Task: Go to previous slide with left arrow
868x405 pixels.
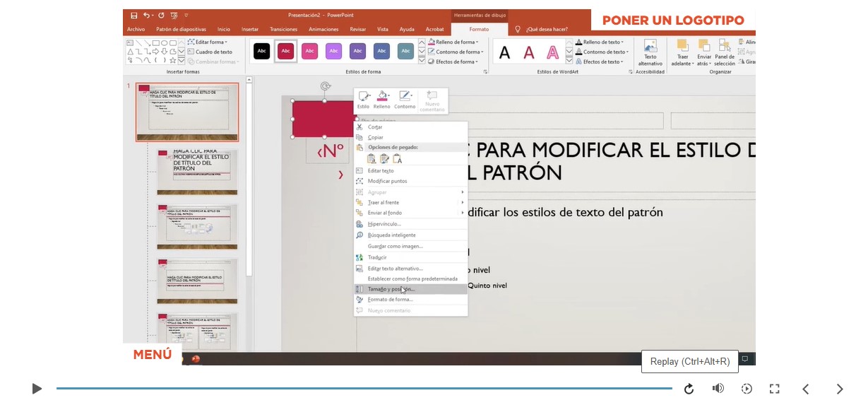Action: [x=805, y=389]
